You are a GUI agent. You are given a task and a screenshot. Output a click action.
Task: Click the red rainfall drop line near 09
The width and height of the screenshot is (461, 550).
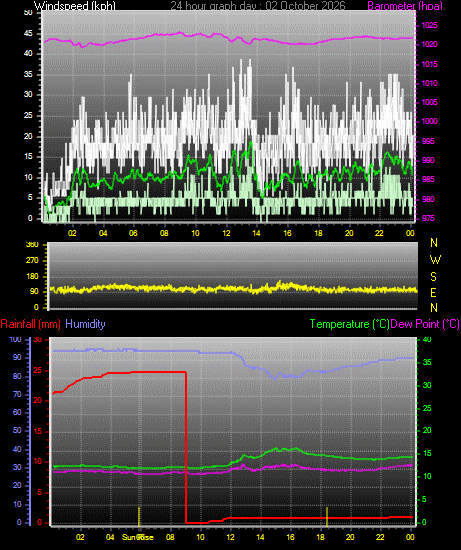[186, 447]
